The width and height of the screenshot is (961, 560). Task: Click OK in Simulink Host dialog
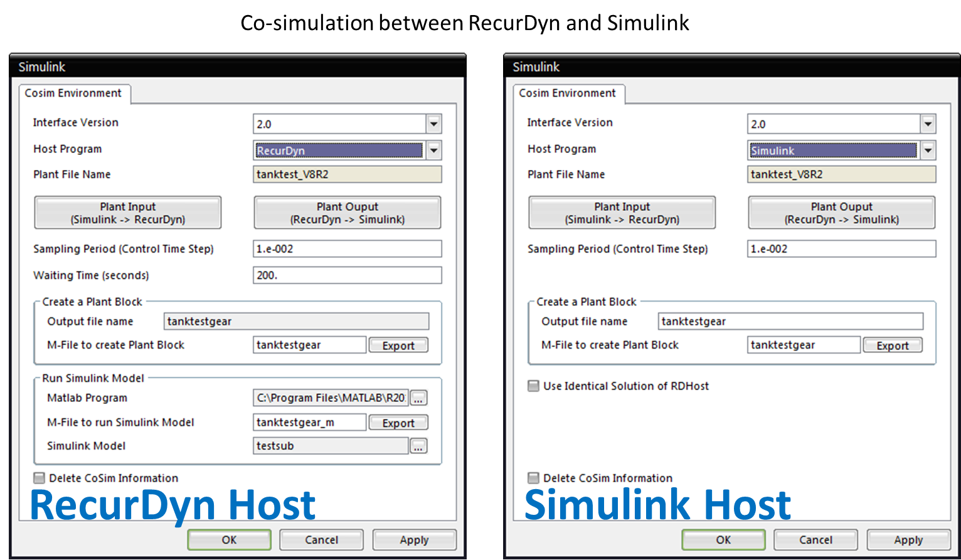[723, 540]
